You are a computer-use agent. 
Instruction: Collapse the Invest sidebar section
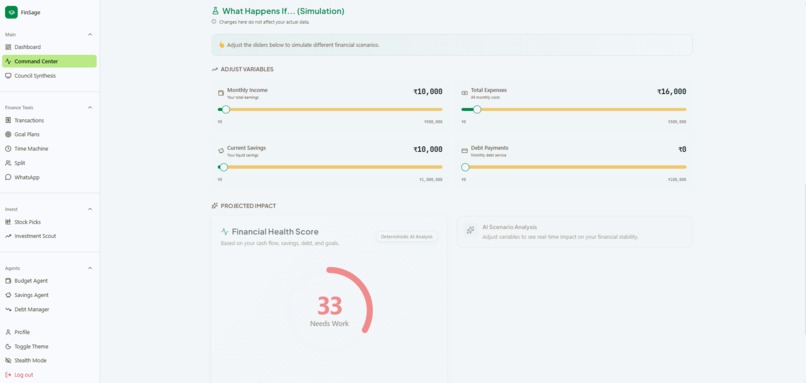point(90,209)
